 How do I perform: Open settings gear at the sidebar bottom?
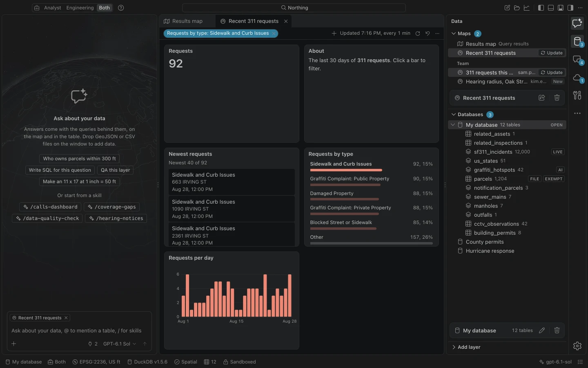[x=577, y=346]
